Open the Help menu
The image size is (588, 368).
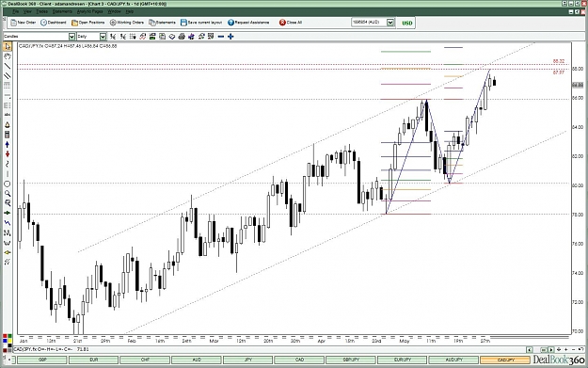[130, 11]
